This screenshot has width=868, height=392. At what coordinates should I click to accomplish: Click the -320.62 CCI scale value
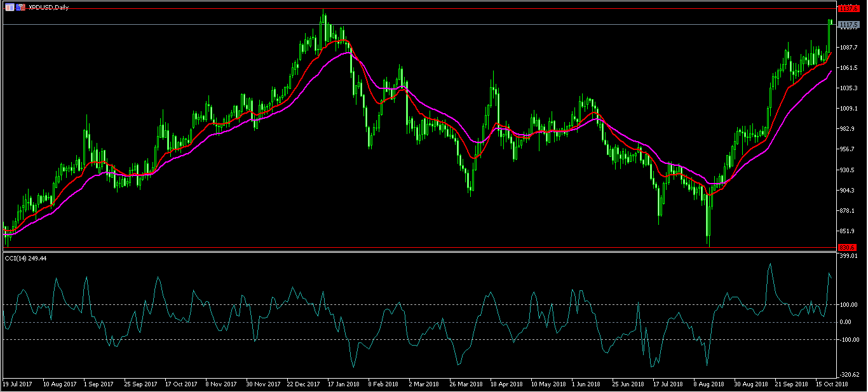[849, 375]
